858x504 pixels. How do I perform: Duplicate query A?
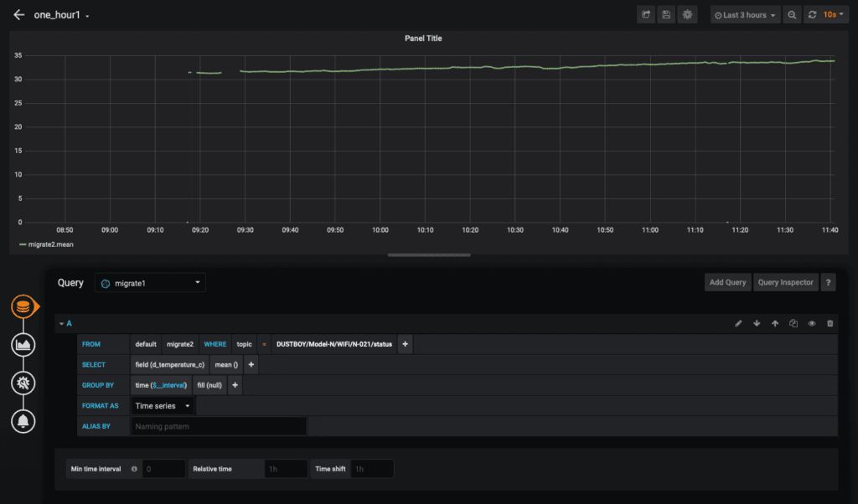pos(793,324)
